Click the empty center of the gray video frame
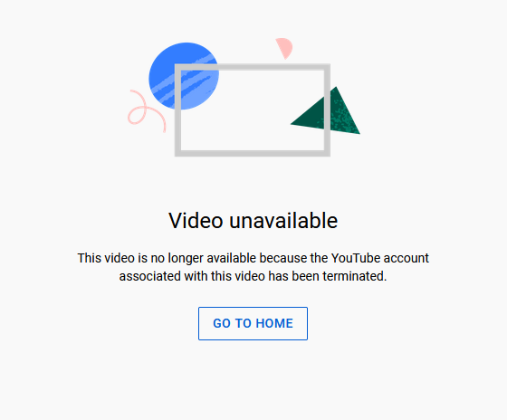Image resolution: width=507 pixels, height=420 pixels. 253,110
